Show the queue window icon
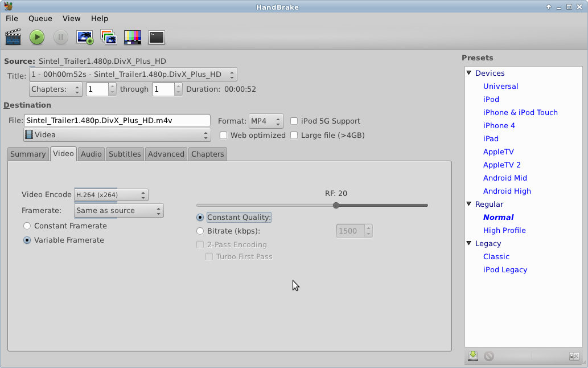588x368 pixels. tap(109, 37)
